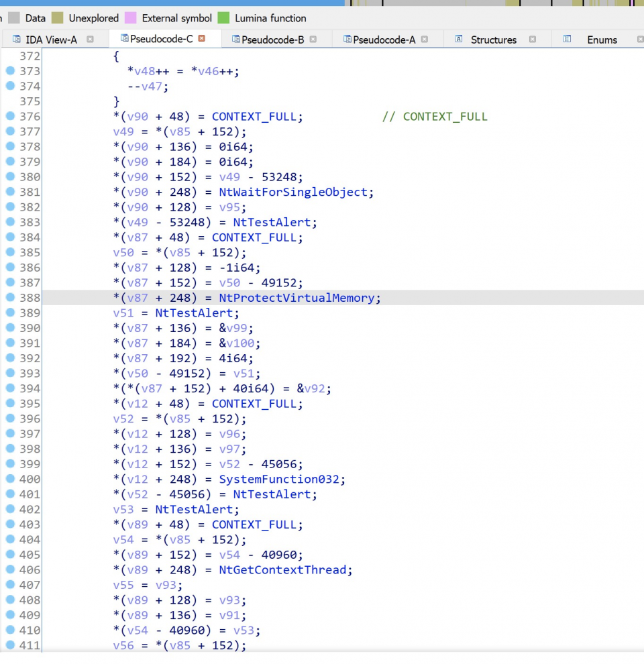Image resolution: width=644 pixels, height=664 pixels.
Task: Click the Pseudocode-C tab icon
Action: 125,38
